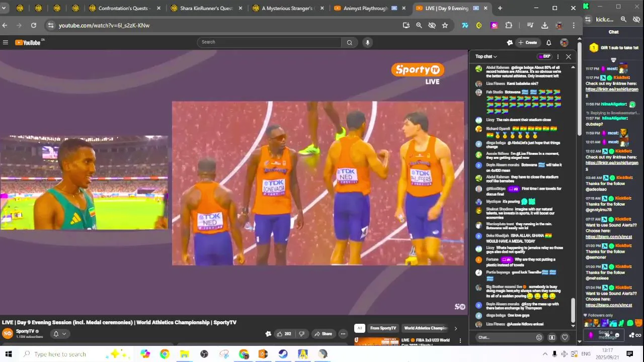Viewport: 644px width, 362px height.
Task: Click the Kick logo in side window
Action: click(x=586, y=6)
